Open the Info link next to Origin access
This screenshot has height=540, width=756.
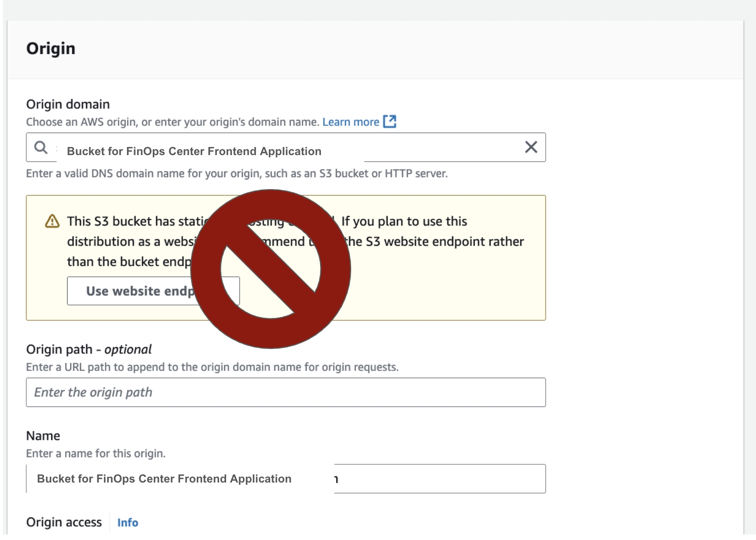tap(127, 523)
